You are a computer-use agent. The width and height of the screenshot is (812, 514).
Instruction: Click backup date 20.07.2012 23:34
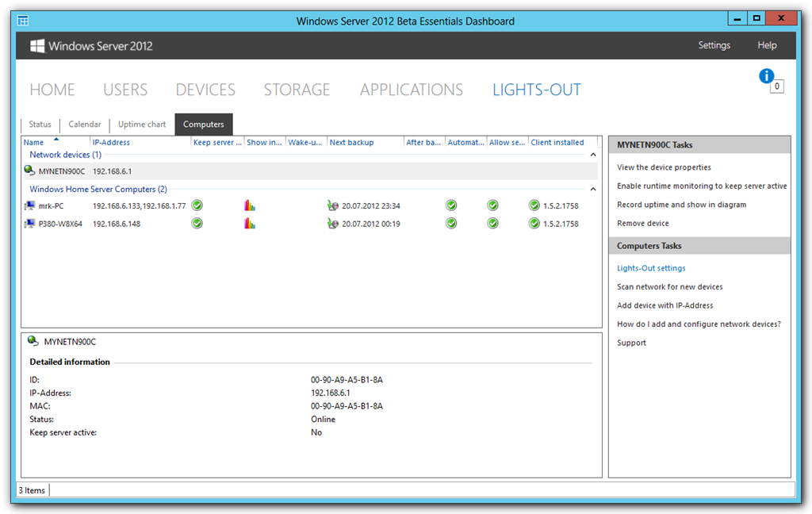[x=371, y=205]
